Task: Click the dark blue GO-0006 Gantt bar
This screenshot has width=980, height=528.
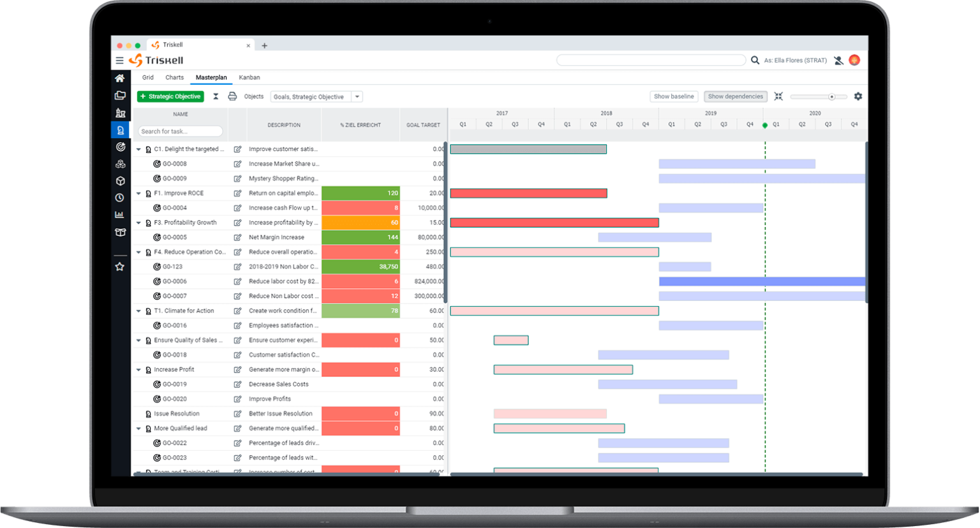Action: tap(762, 281)
